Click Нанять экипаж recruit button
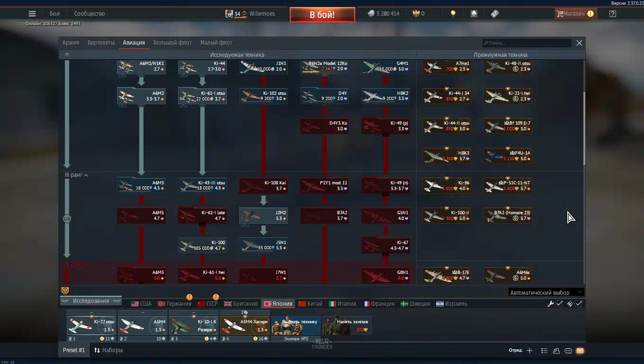Viewport: 644px width, 364px height. [347, 326]
